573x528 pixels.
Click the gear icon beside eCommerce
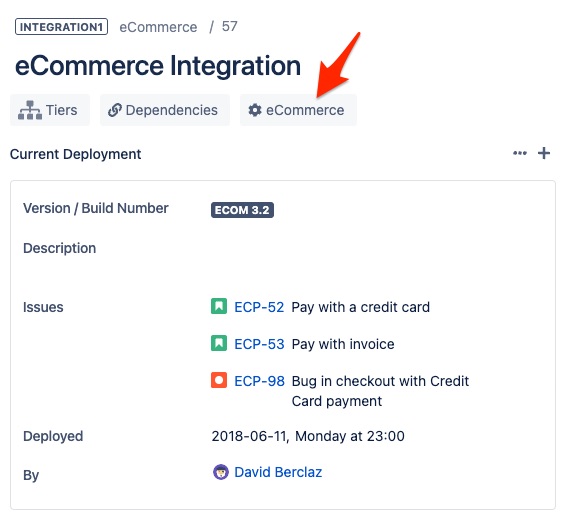255,110
